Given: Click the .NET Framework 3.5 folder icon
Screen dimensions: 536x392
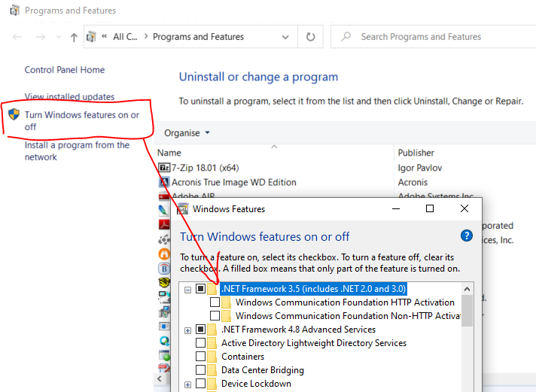Looking at the screenshot, I should (212, 289).
